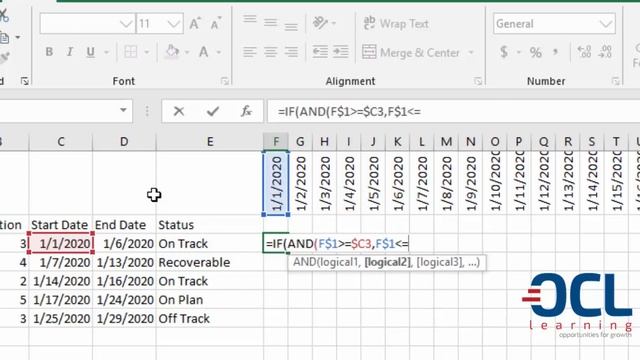Image resolution: width=640 pixels, height=360 pixels.
Task: Click inside the formula bar
Action: click(x=453, y=111)
